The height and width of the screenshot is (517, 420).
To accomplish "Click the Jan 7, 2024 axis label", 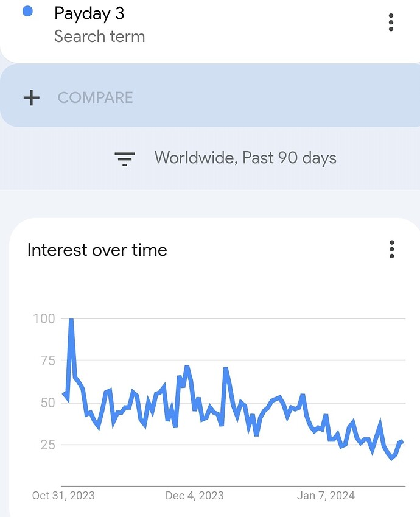I will (x=326, y=496).
